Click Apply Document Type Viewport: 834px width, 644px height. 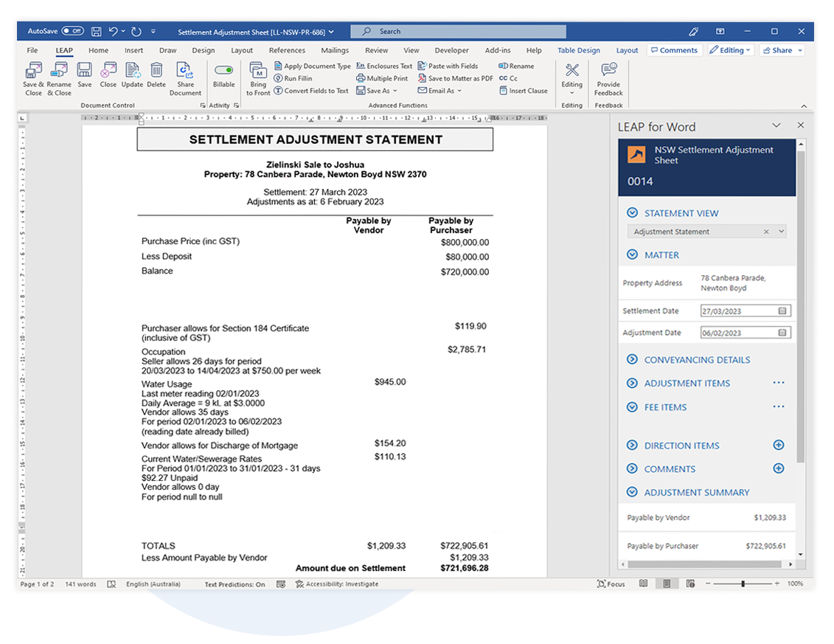click(x=312, y=66)
